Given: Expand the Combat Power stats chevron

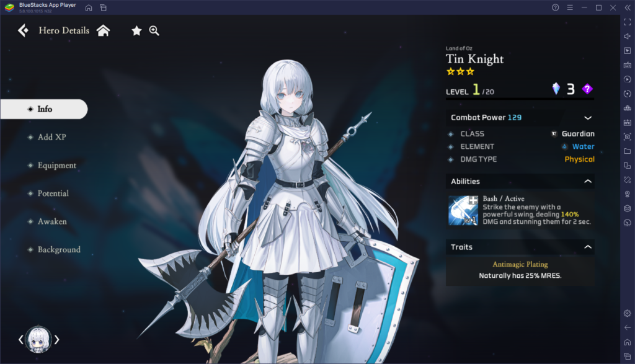Looking at the screenshot, I should [587, 118].
